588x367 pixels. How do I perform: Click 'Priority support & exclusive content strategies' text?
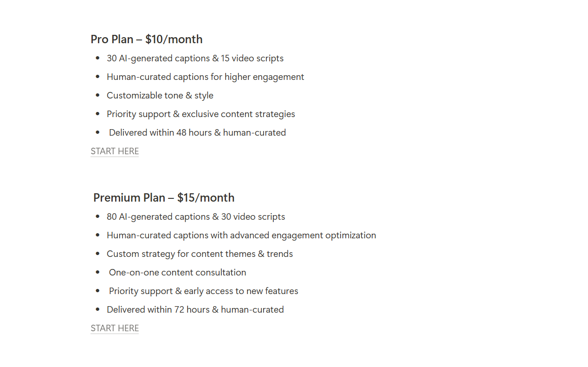tap(200, 114)
